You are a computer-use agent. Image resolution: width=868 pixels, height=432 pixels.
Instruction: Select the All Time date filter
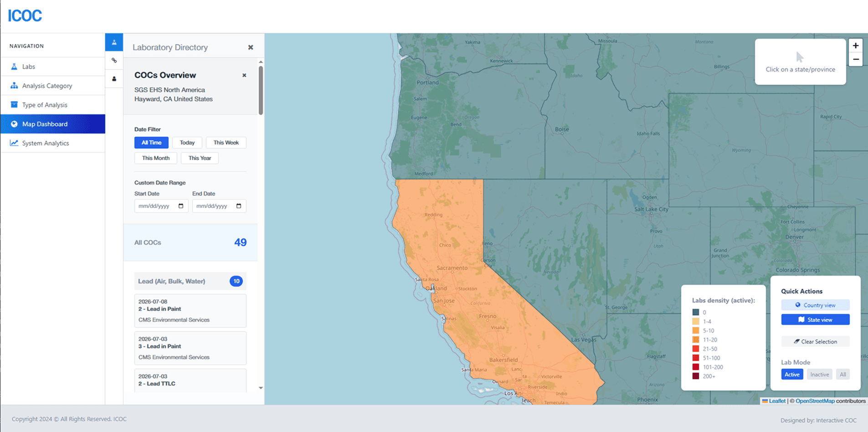coord(151,143)
